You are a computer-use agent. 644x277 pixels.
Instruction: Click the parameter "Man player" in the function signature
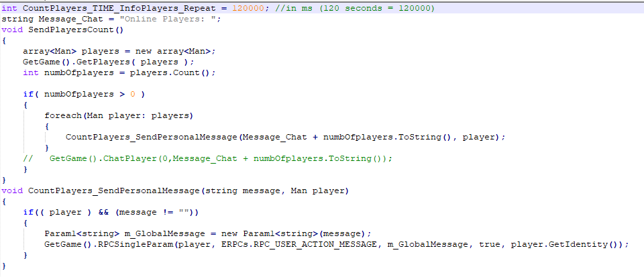point(317,190)
